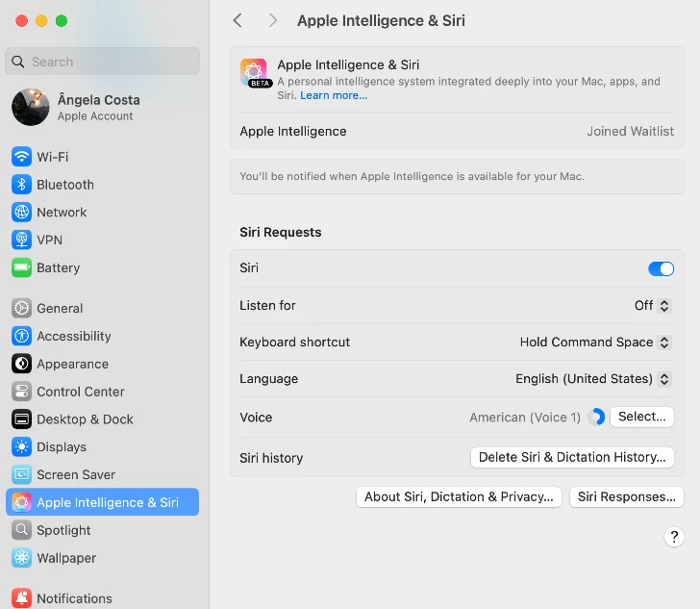The image size is (700, 609).
Task: Click Delete Siri & Dictation History…
Action: coord(572,458)
